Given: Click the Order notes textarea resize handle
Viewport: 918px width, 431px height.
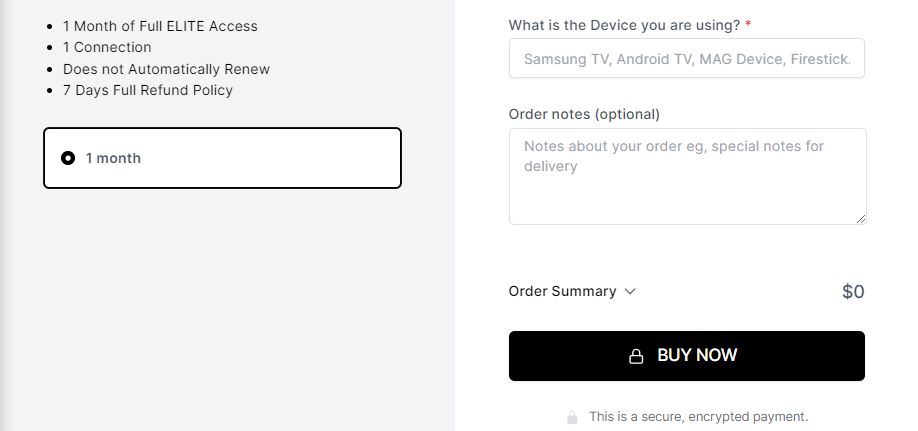Looking at the screenshot, I should pos(861,219).
